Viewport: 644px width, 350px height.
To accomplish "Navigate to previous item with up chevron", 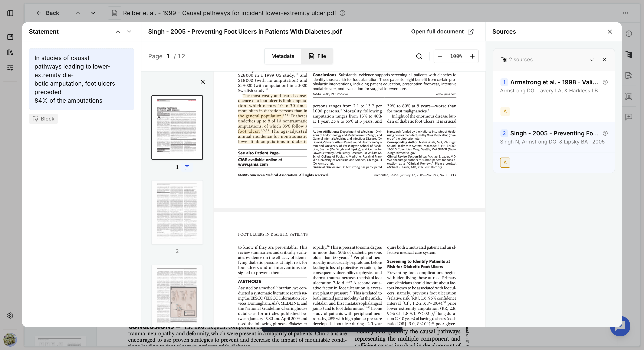I will coord(78,13).
